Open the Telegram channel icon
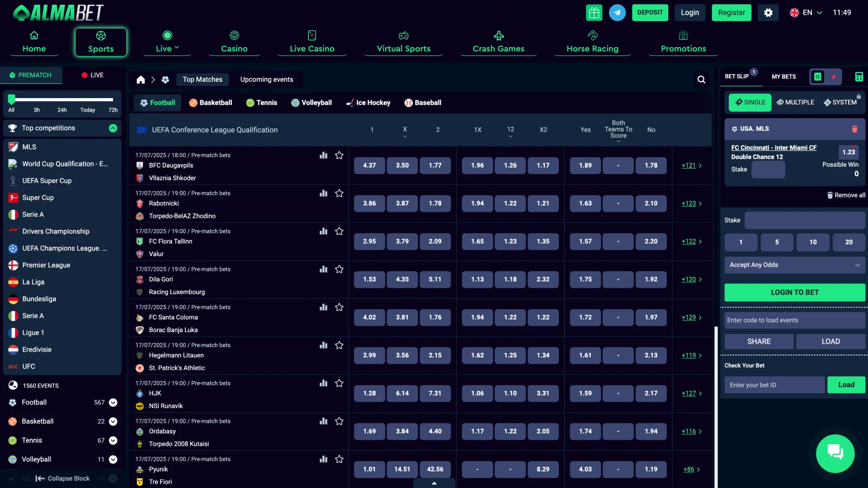The width and height of the screenshot is (868, 488). click(617, 13)
